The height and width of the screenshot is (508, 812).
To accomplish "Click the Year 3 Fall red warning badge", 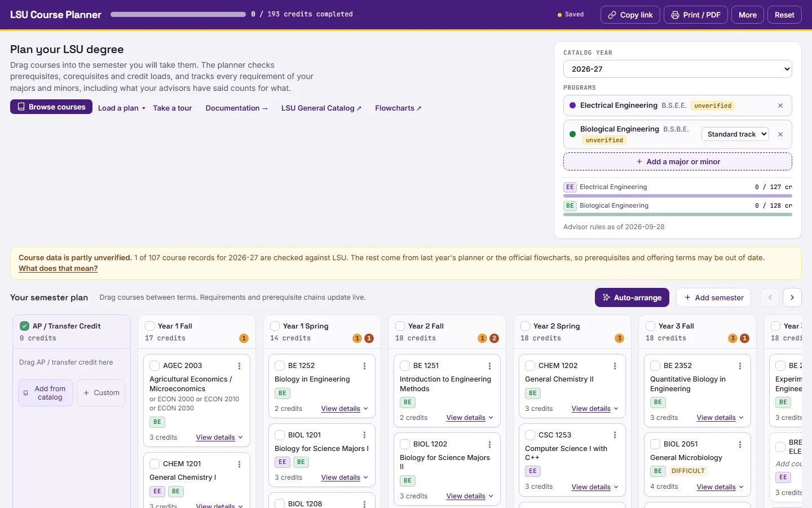I will (744, 338).
